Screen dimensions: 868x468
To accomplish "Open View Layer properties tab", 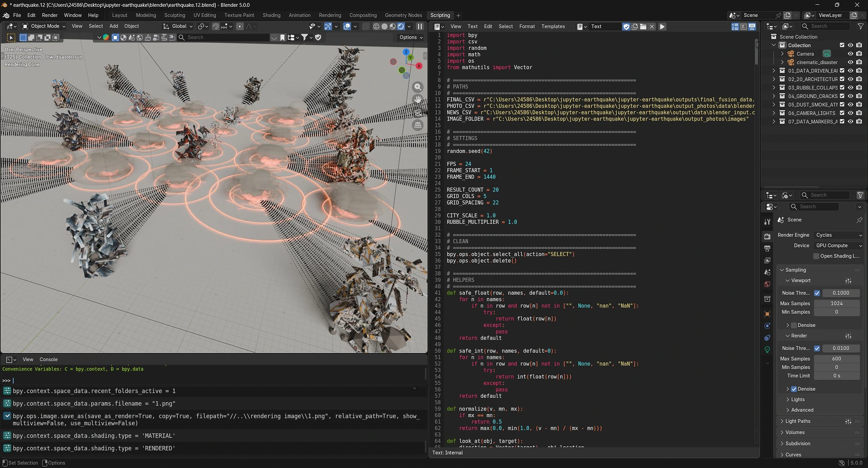I will pos(767,260).
